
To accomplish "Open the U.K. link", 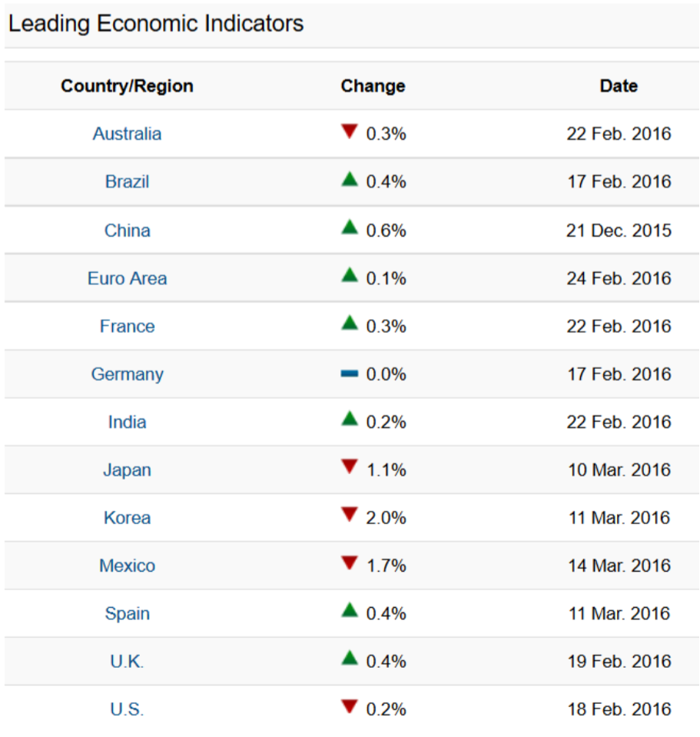I will click(x=127, y=662).
